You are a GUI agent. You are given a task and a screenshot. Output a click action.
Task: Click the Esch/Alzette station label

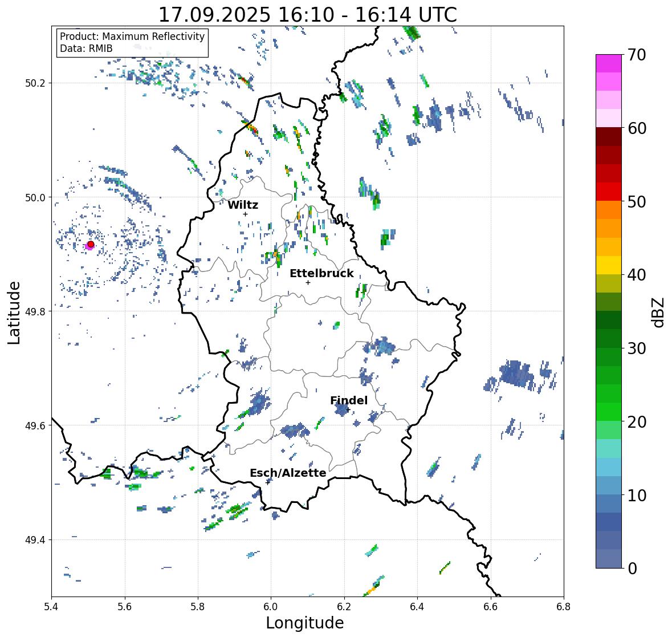[288, 473]
